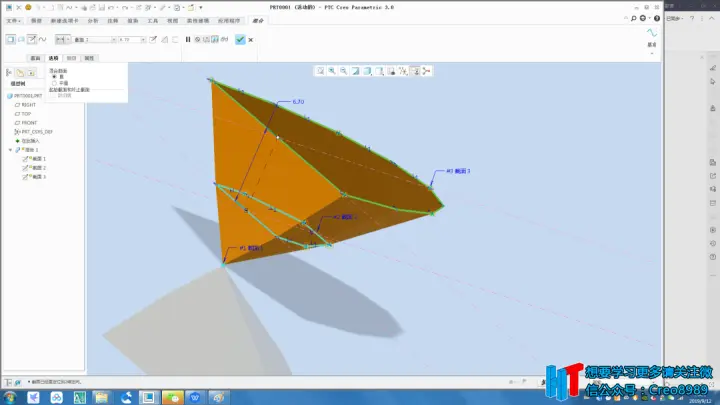This screenshot has width=720, height=405.
Task: Click the zoom in magnifier in graphics toolbar
Action: tap(332, 71)
